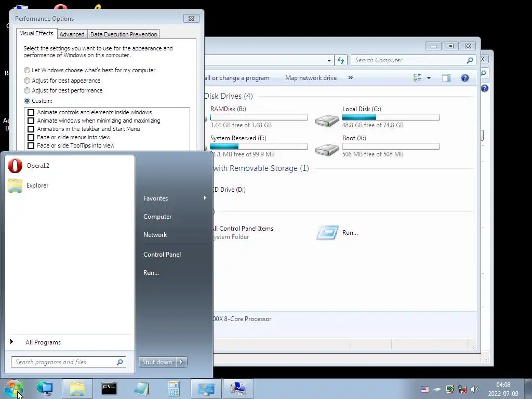Select Adjust for best performance
This screenshot has width=532, height=399.
point(27,90)
